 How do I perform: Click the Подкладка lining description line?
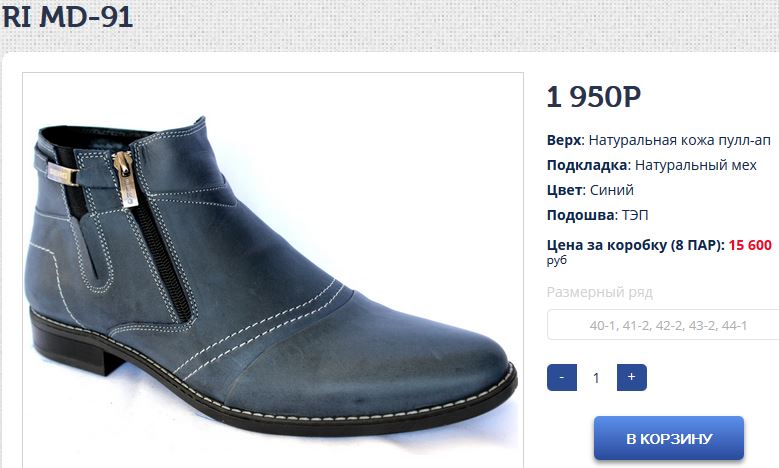tap(652, 165)
